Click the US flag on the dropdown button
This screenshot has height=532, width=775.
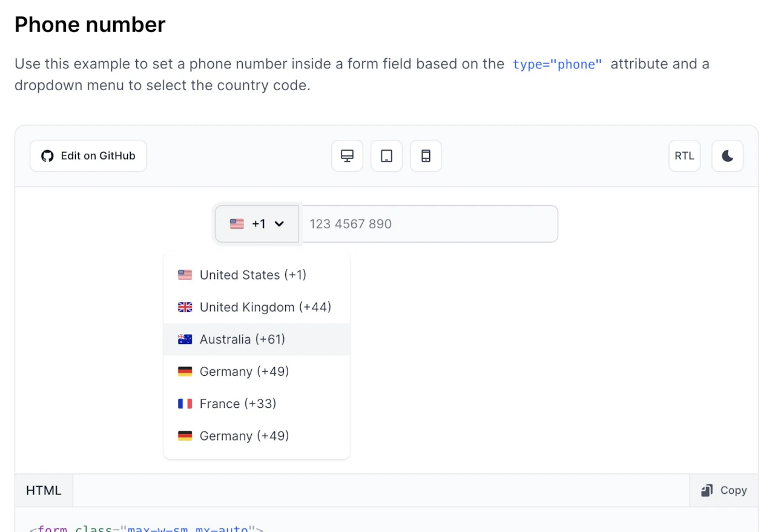[x=237, y=223]
